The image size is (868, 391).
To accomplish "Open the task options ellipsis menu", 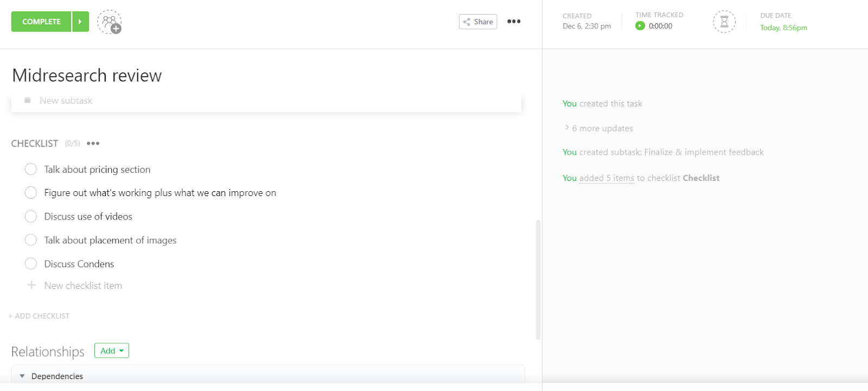I will click(x=514, y=22).
